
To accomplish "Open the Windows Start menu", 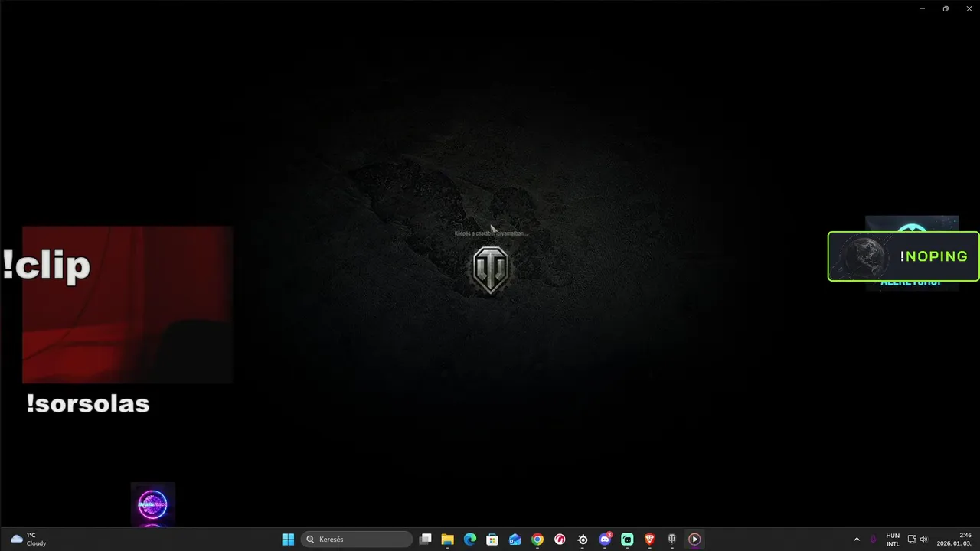I will tap(288, 540).
